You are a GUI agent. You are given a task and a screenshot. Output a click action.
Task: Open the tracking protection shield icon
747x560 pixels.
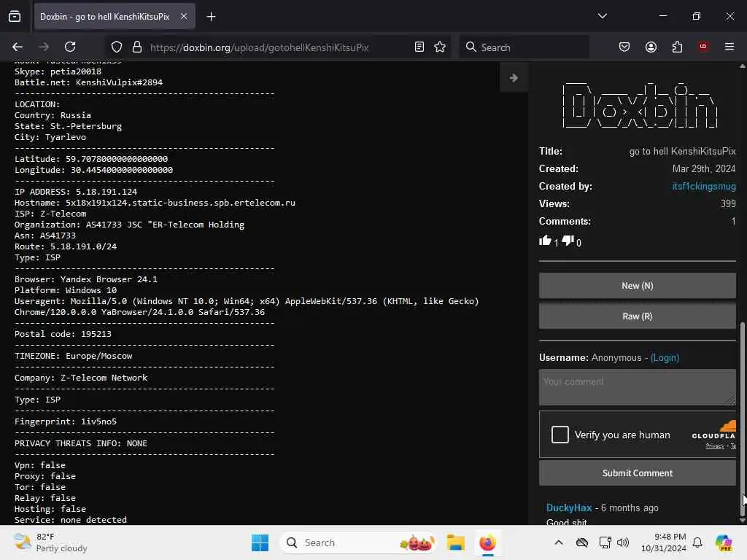click(117, 47)
